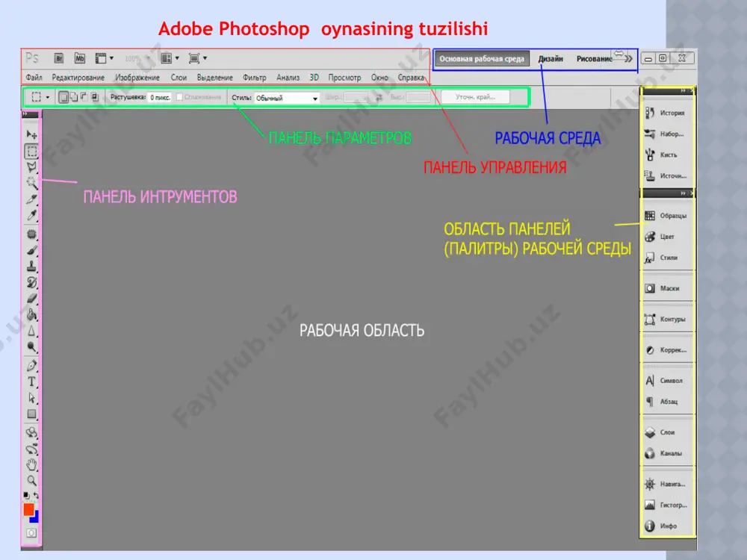Select the Hand tool
This screenshot has width=747, height=560.
(x=31, y=464)
